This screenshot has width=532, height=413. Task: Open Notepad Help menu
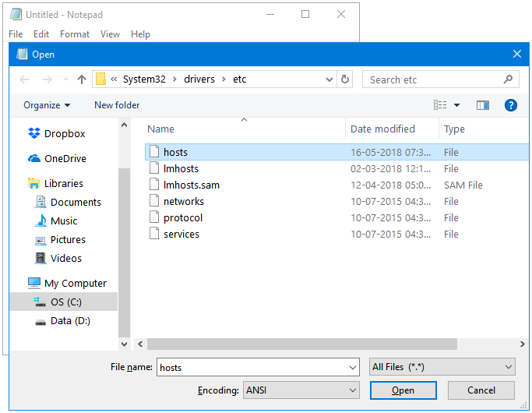[140, 34]
